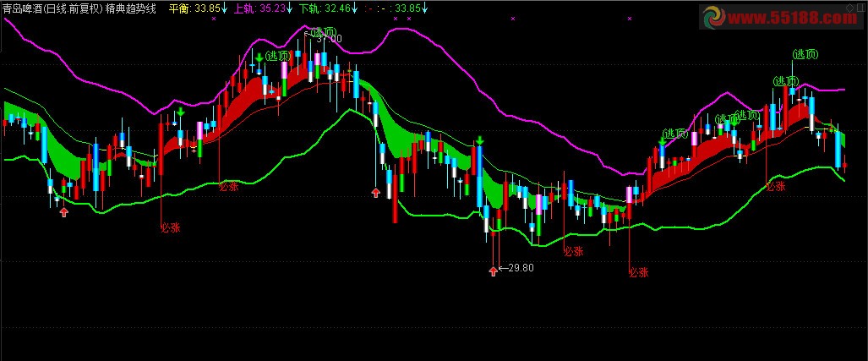The width and height of the screenshot is (868, 361).
Task: Click the 下轨: 32.46 readout
Action: (x=324, y=8)
